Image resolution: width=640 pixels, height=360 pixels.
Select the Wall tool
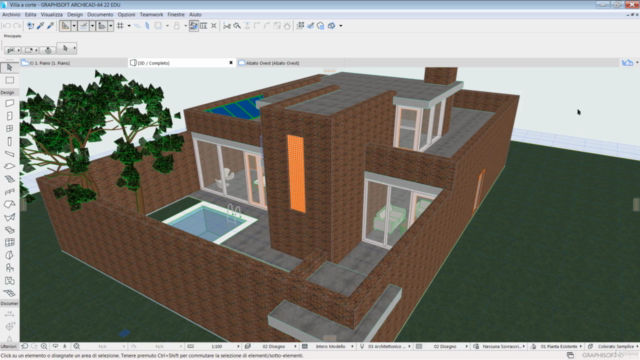(x=9, y=103)
